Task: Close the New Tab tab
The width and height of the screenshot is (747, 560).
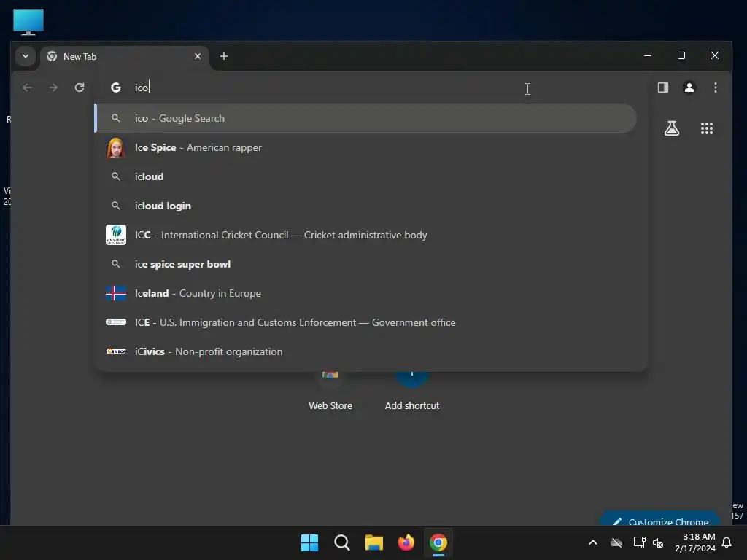Action: pos(197,56)
